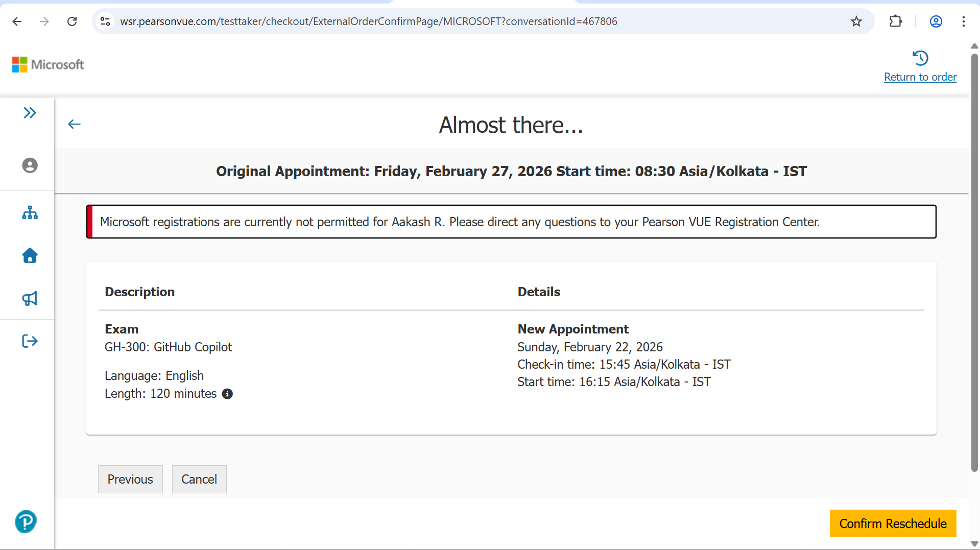Bookmark this page with the star icon
980x550 pixels.
[856, 21]
